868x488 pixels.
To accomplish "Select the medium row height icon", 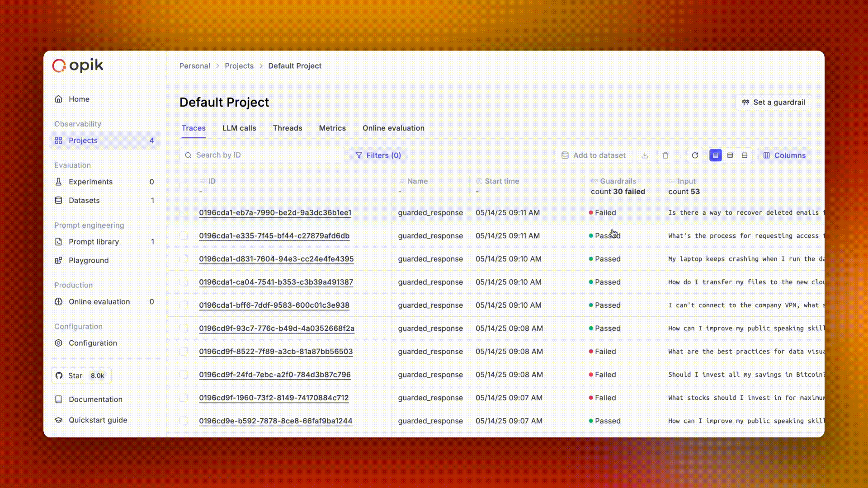I will point(730,155).
